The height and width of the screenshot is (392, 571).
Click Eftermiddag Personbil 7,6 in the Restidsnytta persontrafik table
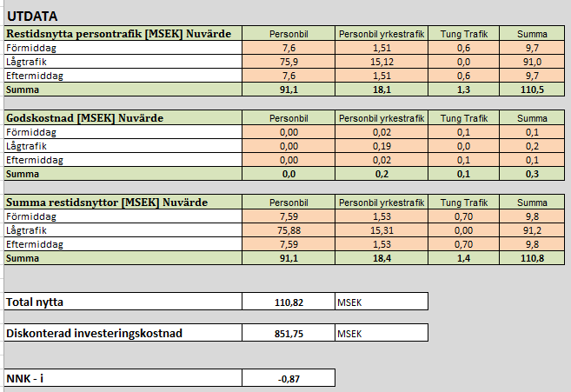coord(289,76)
